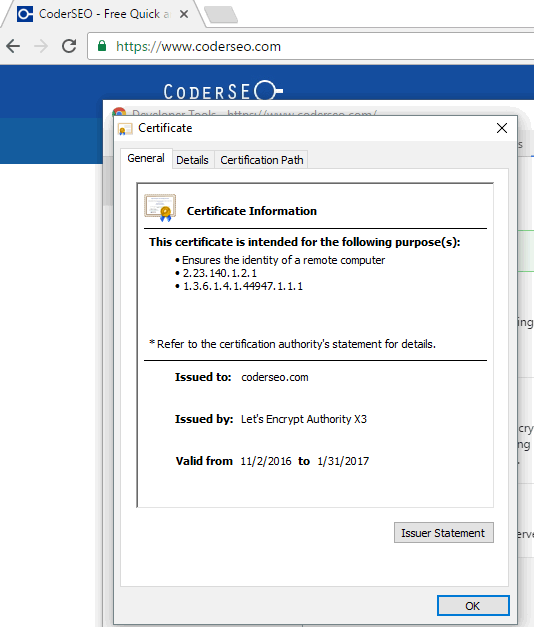Close the CoderSEO browser tab

coord(184,14)
